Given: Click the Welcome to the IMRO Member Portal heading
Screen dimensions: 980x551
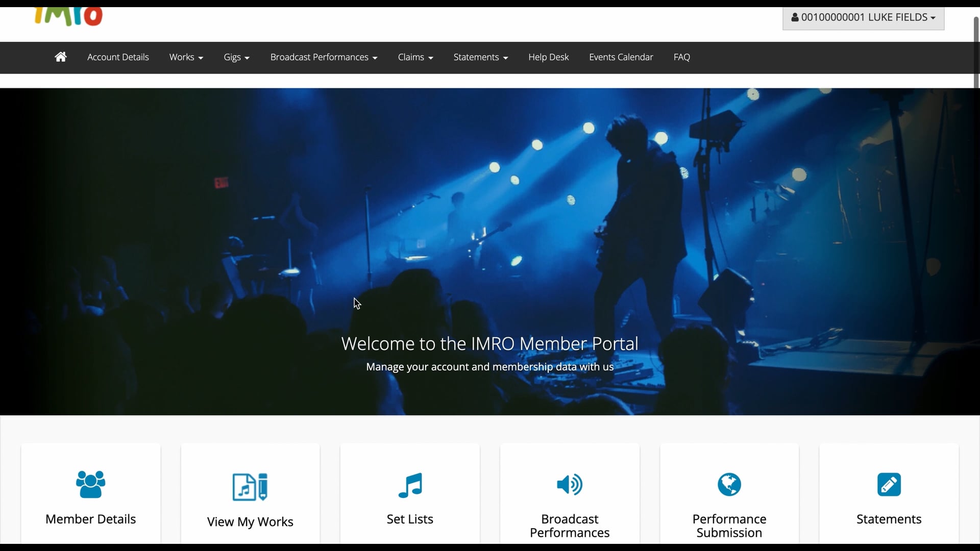Looking at the screenshot, I should [x=490, y=343].
